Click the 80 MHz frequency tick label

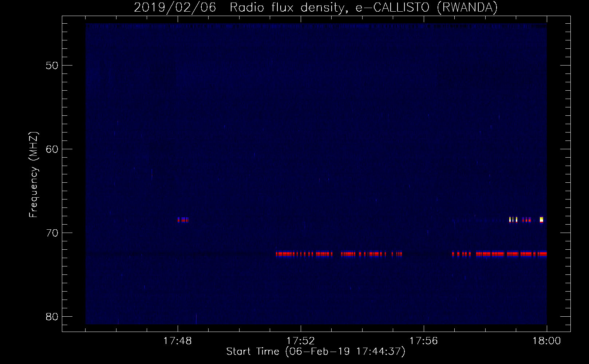[52, 317]
